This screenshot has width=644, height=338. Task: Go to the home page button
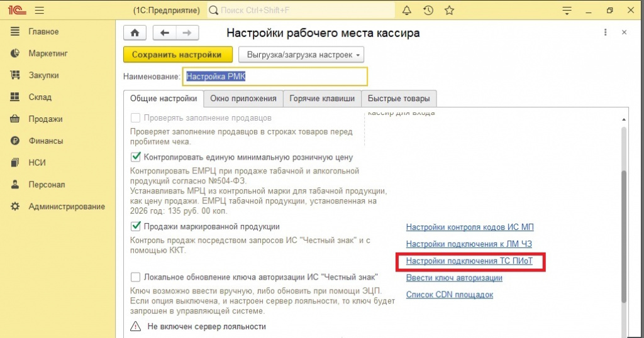135,33
